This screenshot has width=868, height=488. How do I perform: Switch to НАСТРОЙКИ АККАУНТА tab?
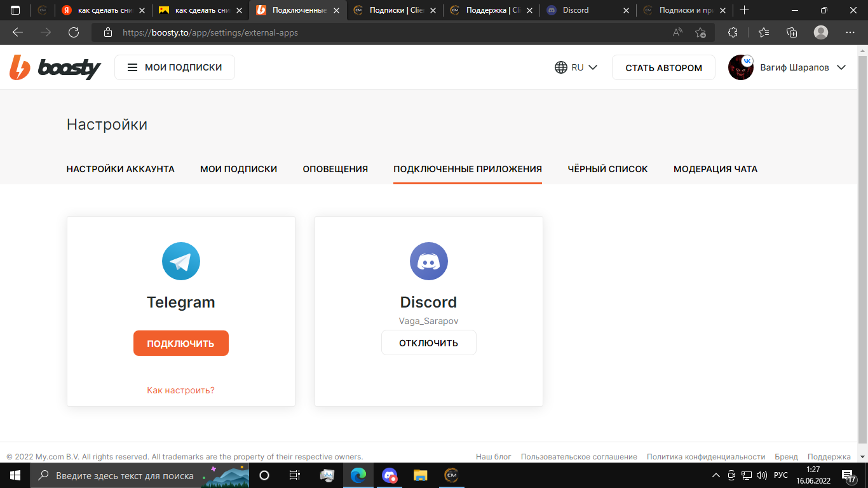click(121, 169)
